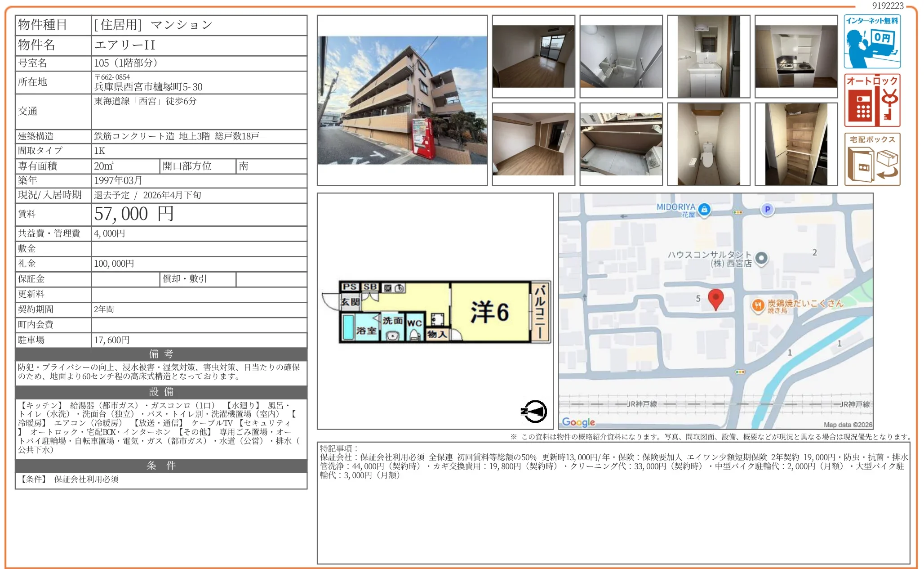
Task: Open the building exterior photo
Action: [x=402, y=100]
